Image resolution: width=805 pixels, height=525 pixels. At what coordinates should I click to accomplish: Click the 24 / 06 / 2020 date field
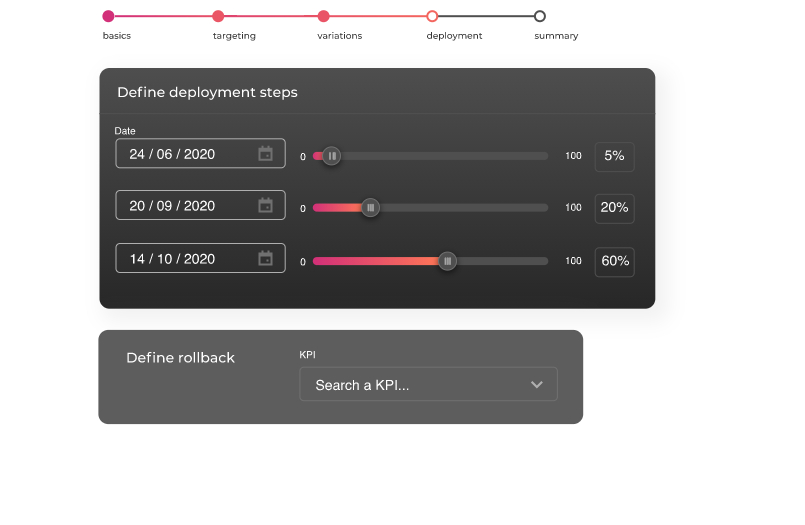pos(185,154)
